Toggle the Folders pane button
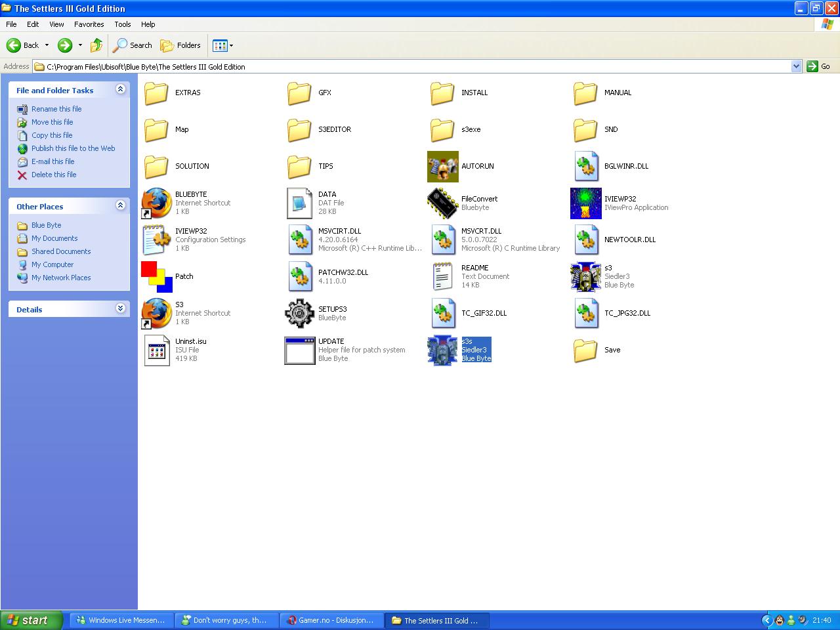 pos(180,45)
